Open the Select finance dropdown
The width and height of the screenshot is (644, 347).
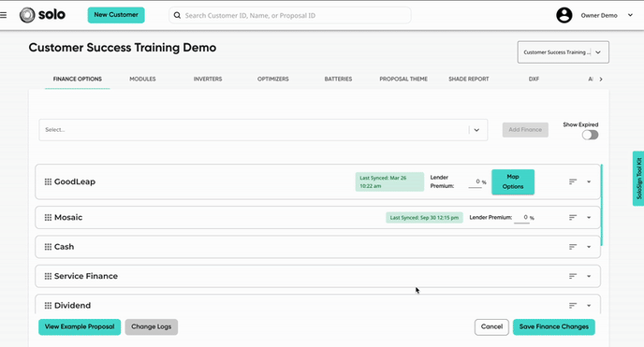263,130
